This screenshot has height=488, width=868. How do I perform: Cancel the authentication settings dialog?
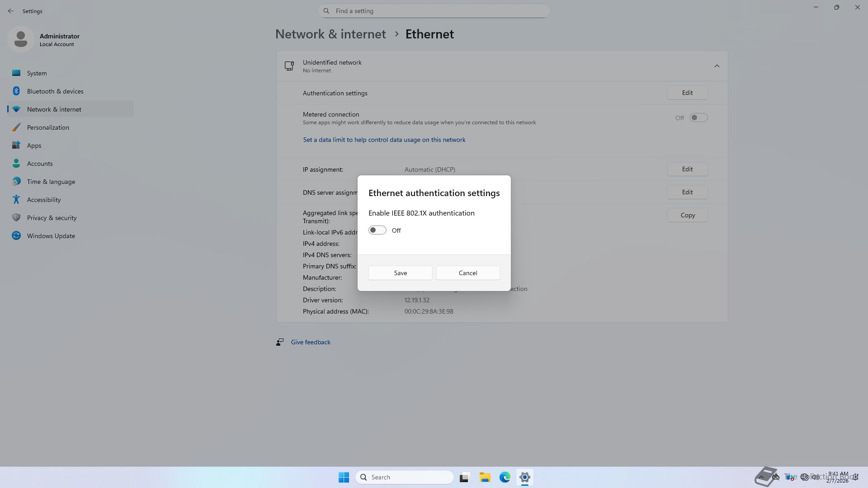467,273
